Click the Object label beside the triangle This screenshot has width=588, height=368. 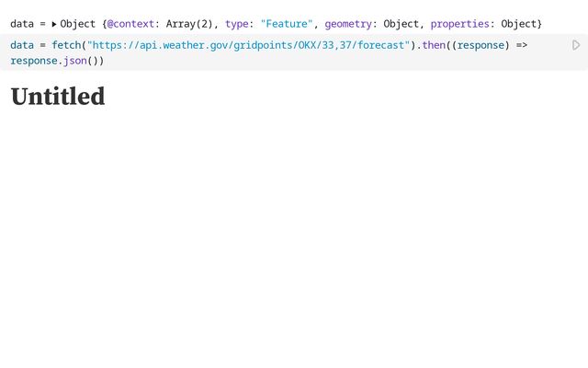(x=77, y=24)
